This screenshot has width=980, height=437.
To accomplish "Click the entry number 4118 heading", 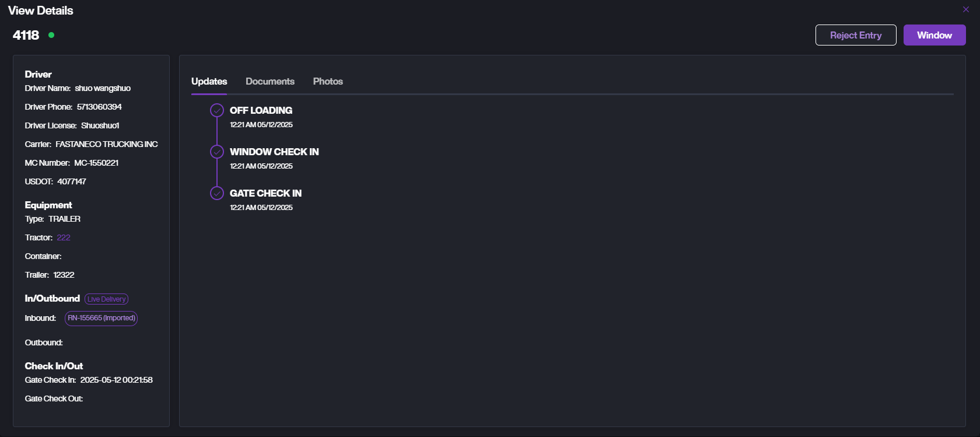I will 26,35.
